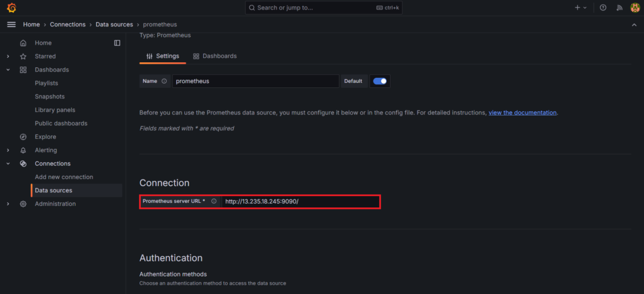Click the Connection section heading
The image size is (644, 294).
164,183
